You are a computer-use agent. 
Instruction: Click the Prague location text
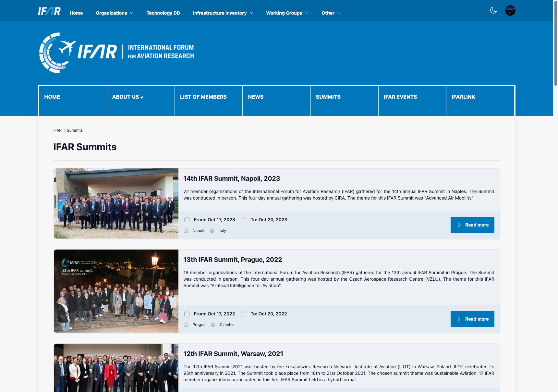(x=199, y=325)
